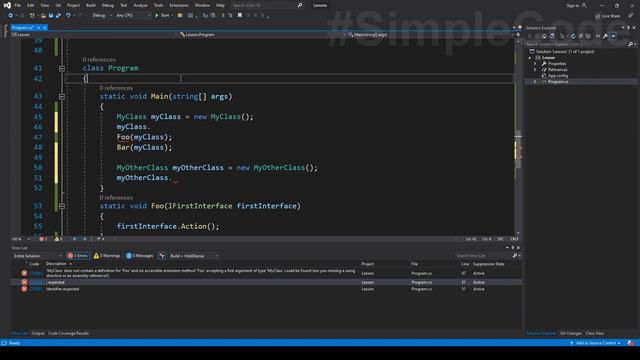Click the Save All icon
Screen dimensions: 640x360
click(58, 16)
